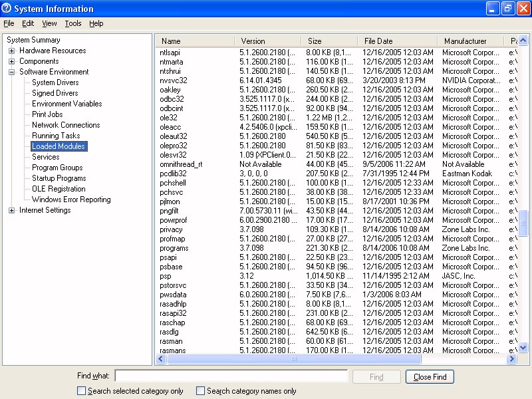Click the horizontal scrollbar right arrow

(511, 359)
